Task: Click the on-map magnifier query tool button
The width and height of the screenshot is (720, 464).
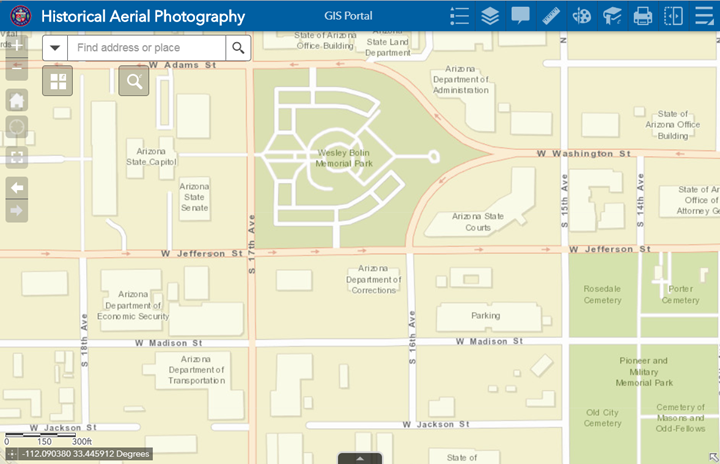Action: pyautogui.click(x=134, y=82)
